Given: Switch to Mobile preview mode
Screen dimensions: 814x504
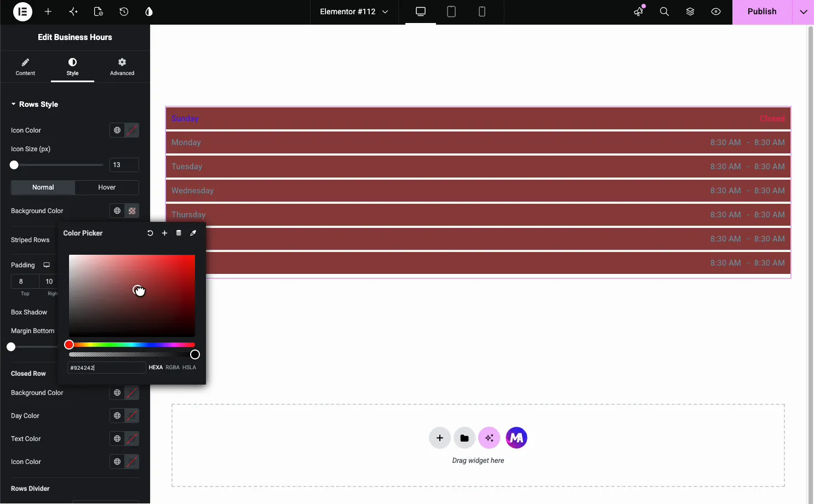Looking at the screenshot, I should click(482, 12).
